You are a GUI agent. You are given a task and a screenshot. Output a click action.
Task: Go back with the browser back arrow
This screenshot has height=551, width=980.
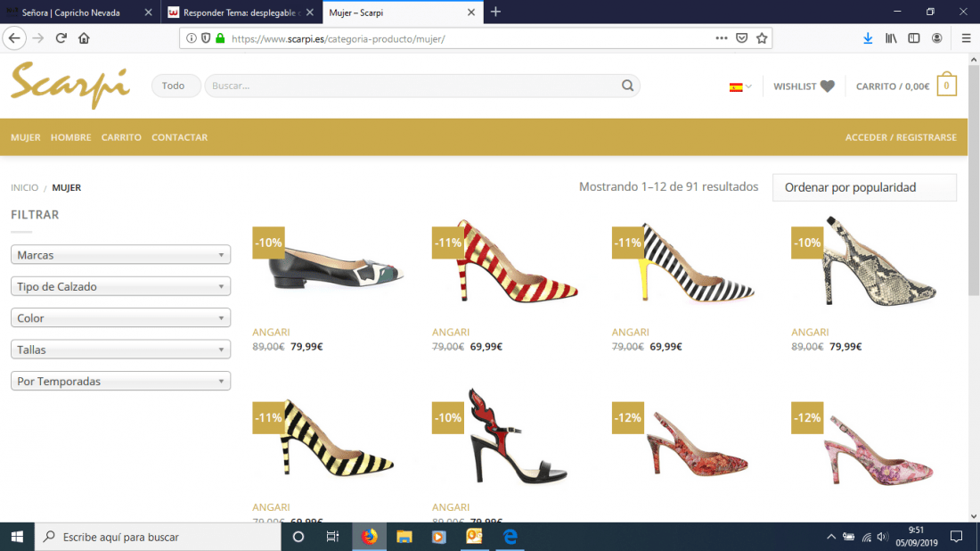pos(14,38)
